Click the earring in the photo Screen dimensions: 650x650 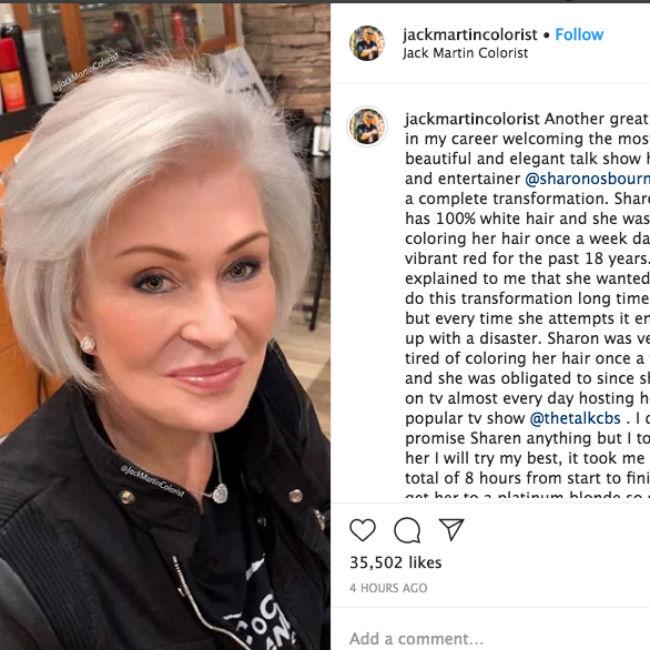87,344
